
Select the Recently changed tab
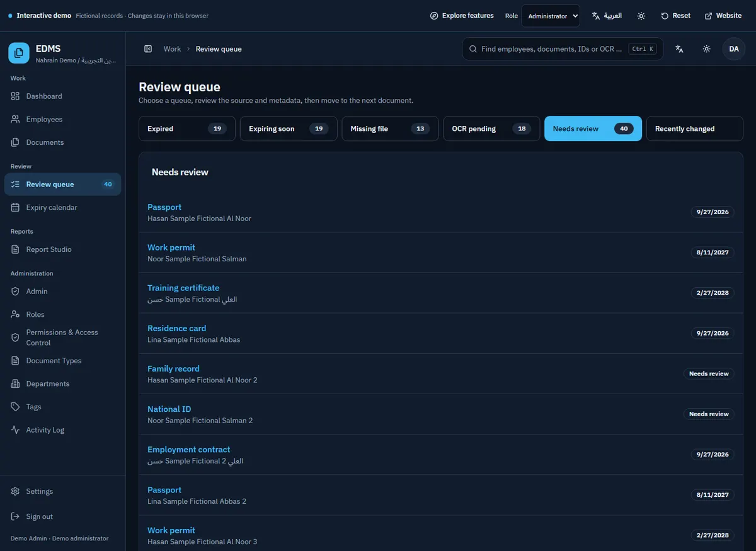coord(695,128)
